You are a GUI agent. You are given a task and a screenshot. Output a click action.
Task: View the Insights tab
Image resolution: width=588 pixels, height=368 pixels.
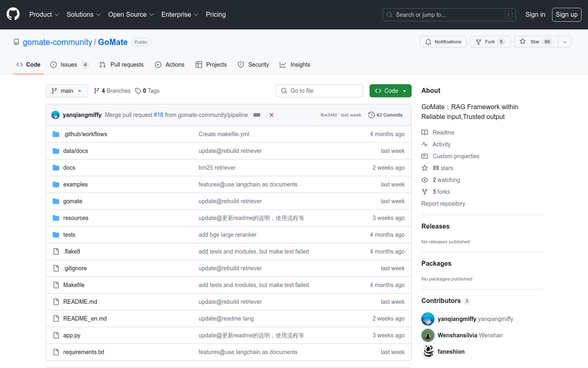pos(295,65)
